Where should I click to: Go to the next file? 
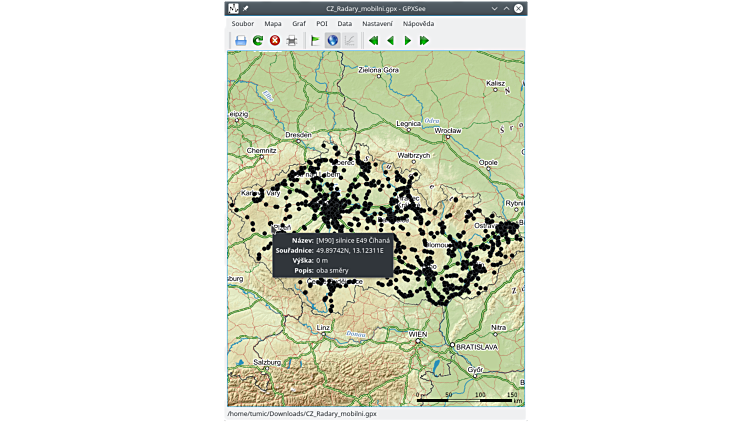(407, 41)
